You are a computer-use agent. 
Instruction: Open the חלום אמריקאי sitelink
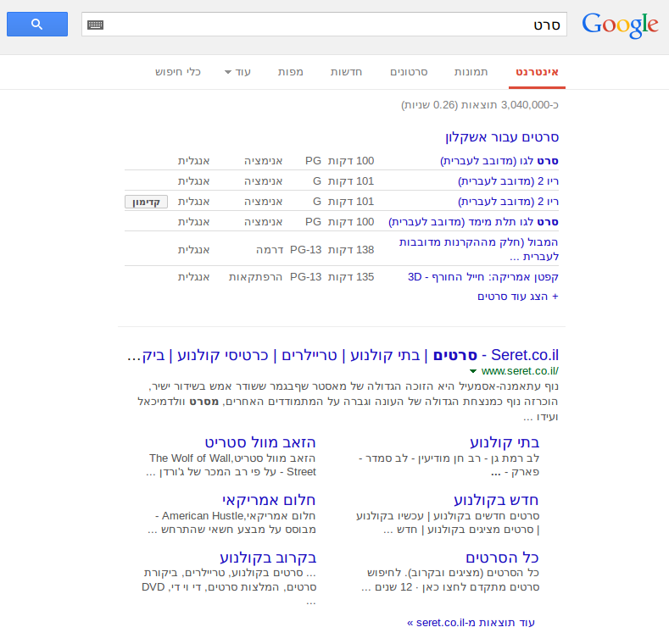(269, 500)
